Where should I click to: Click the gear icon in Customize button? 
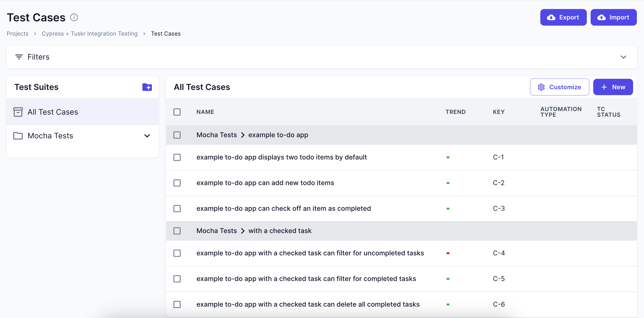pyautogui.click(x=541, y=87)
